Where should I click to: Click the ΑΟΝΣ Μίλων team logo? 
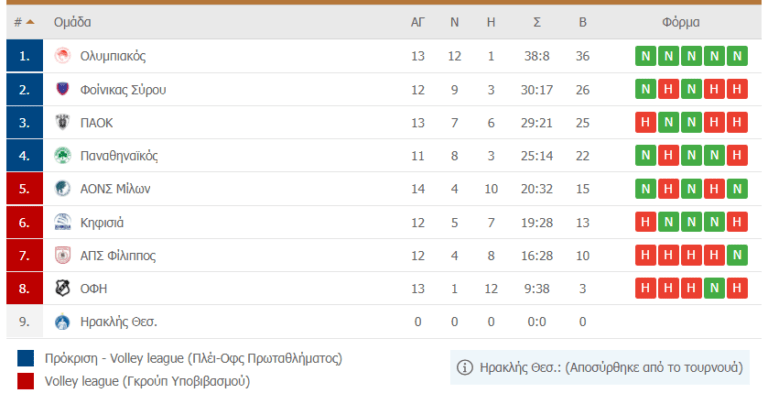click(x=63, y=189)
